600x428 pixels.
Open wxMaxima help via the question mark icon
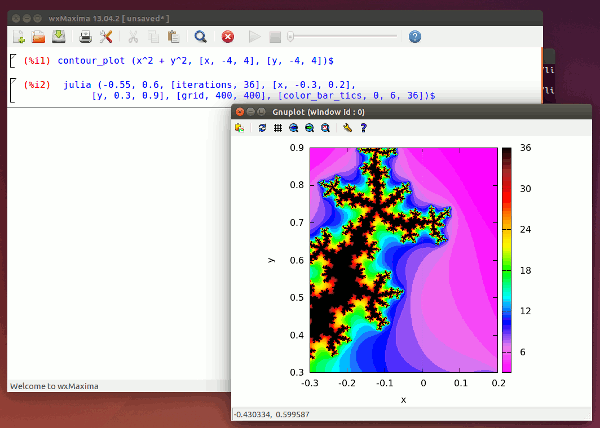[415, 37]
